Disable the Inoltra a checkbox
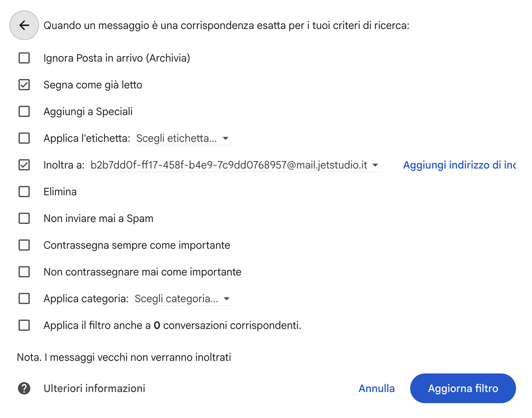Image resolution: width=532 pixels, height=418 pixels. (24, 165)
